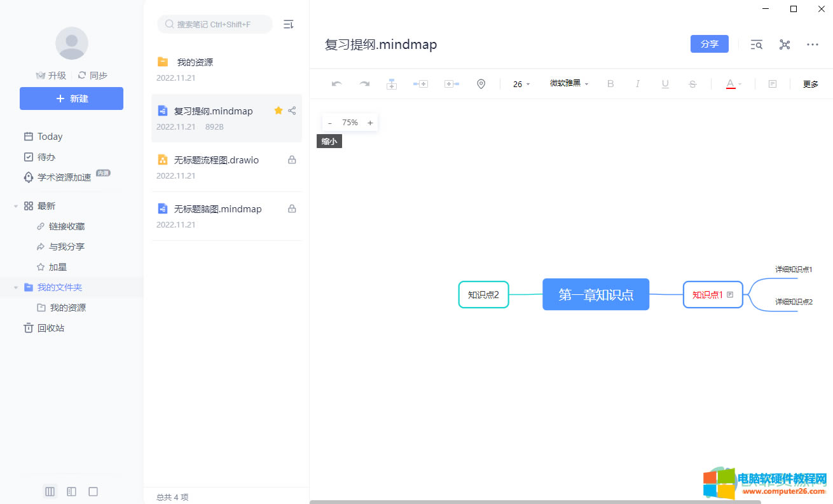This screenshot has width=833, height=504.
Task: Open the three-dot more options menu
Action: pos(812,44)
